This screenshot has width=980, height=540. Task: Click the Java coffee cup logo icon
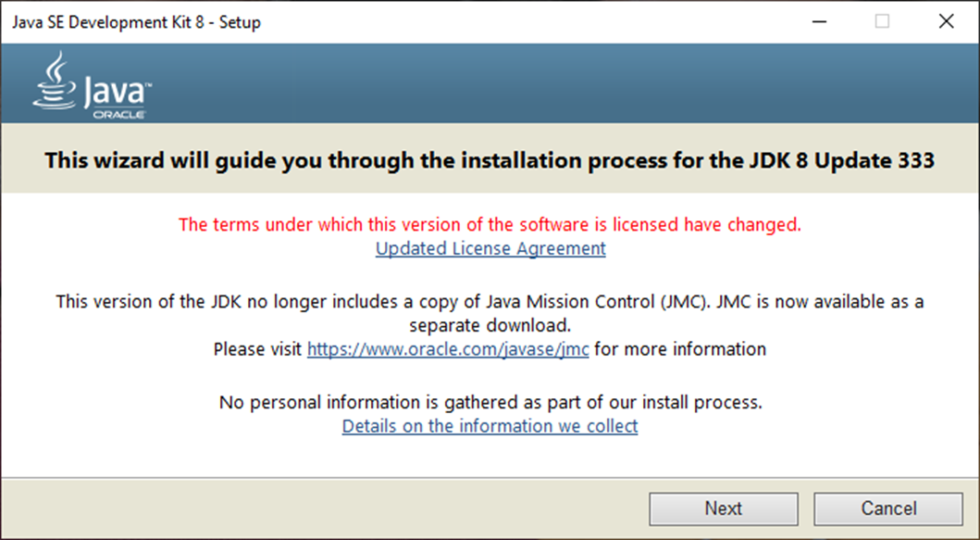coord(55,81)
